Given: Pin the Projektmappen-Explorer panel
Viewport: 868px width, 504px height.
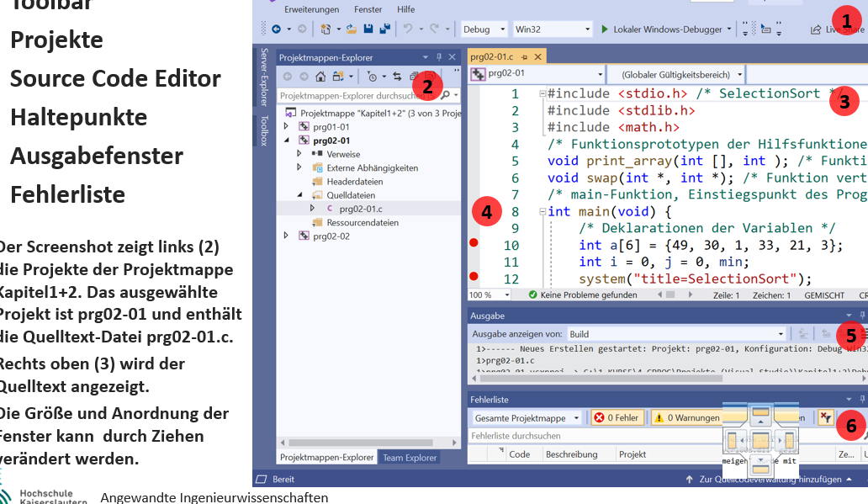Looking at the screenshot, I should point(439,57).
